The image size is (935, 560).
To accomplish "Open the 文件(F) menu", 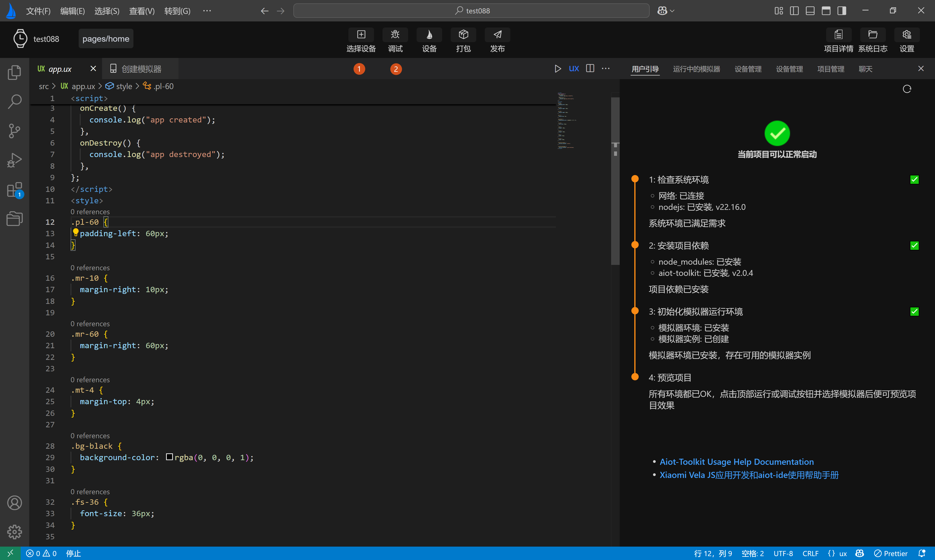I will (38, 11).
